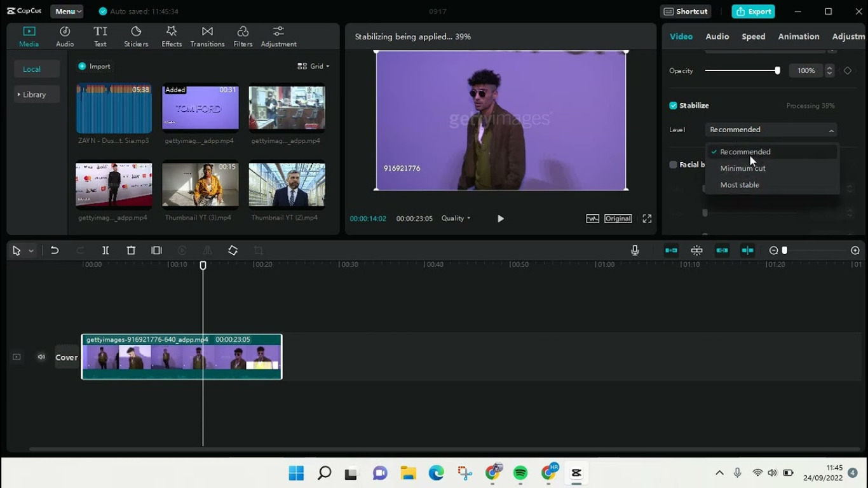Click the opacity stepper arrows
The width and height of the screenshot is (868, 488).
pos(829,71)
